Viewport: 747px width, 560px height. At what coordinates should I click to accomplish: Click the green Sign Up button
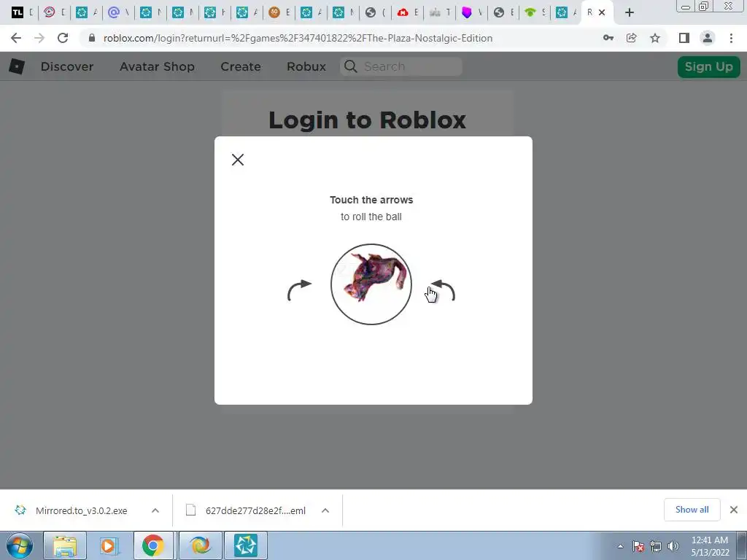pyautogui.click(x=708, y=66)
